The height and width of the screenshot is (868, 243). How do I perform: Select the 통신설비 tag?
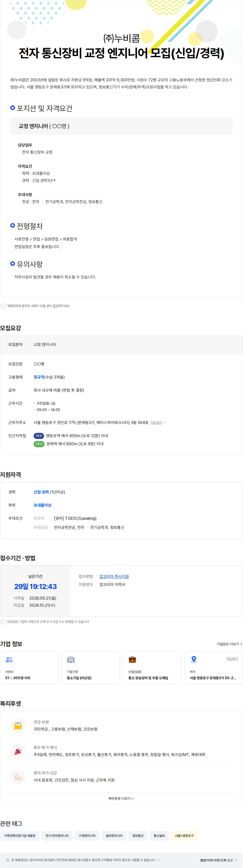pyautogui.click(x=159, y=836)
